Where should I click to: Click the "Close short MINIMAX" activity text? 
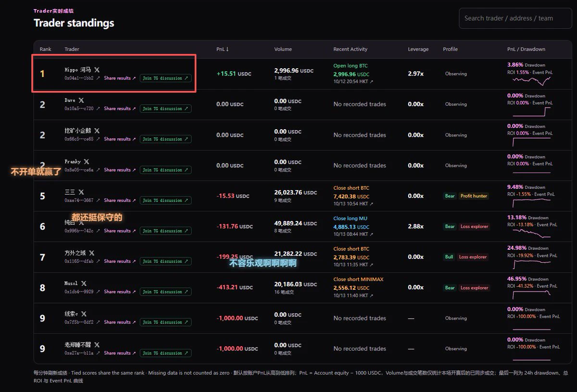click(x=359, y=279)
